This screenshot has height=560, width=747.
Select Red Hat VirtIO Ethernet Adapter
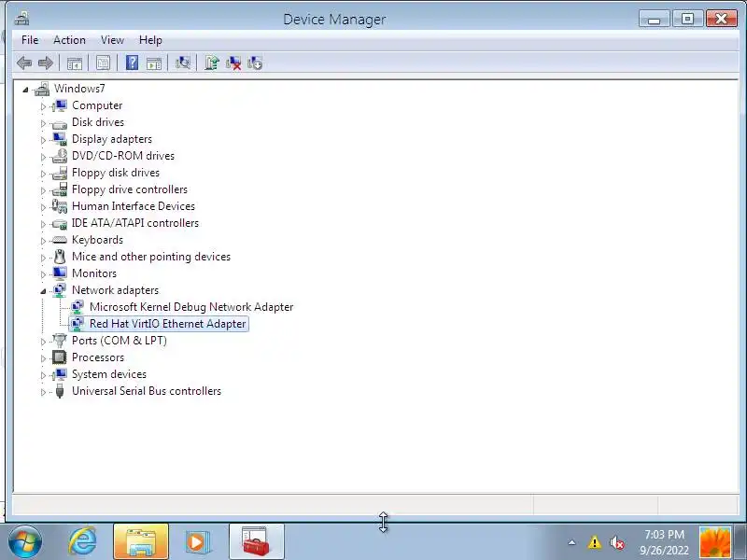tap(168, 324)
